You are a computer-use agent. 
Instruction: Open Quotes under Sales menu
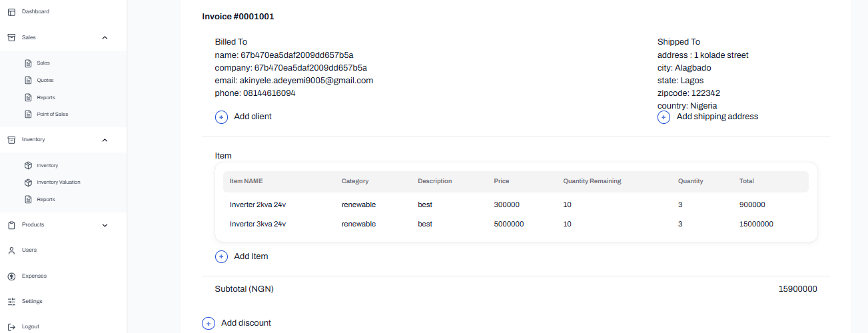[45, 81]
